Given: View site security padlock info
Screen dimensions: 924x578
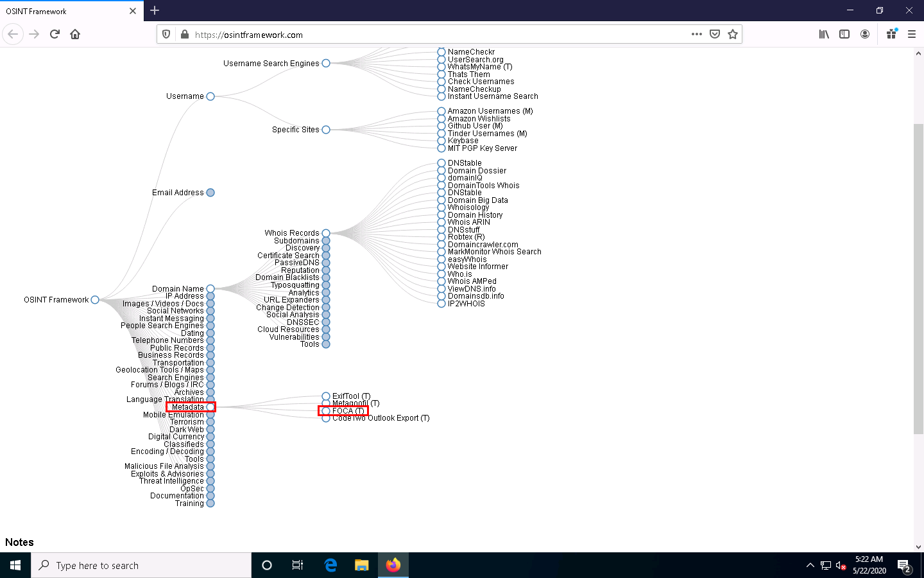Looking at the screenshot, I should click(x=185, y=35).
